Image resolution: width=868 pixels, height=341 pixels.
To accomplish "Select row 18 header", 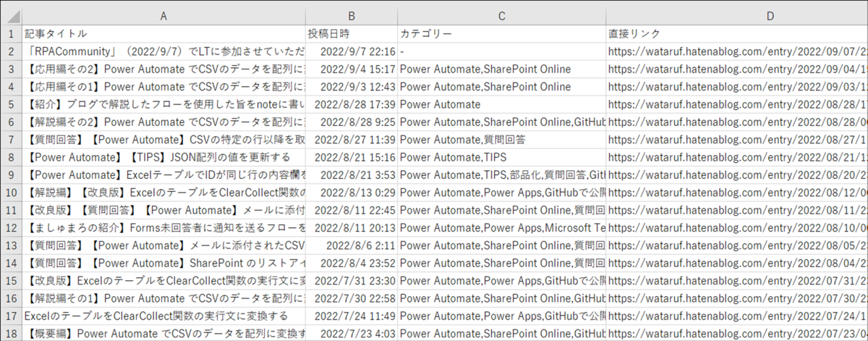I will tap(11, 333).
